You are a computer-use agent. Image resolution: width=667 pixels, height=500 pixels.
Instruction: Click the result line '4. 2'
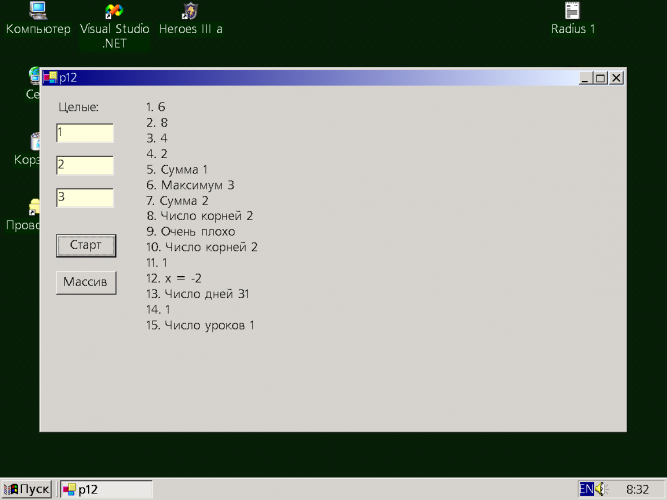(157, 154)
